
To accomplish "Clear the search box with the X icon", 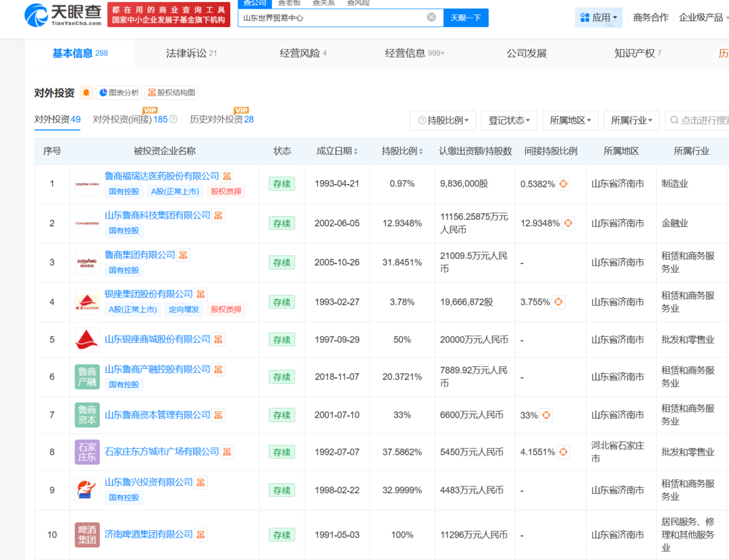I will [x=431, y=18].
